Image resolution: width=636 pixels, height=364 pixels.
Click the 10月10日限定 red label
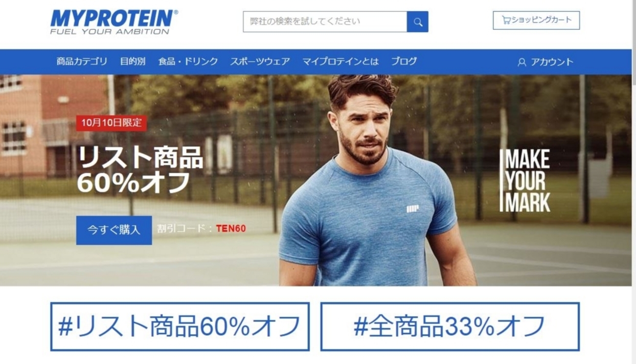(x=112, y=123)
